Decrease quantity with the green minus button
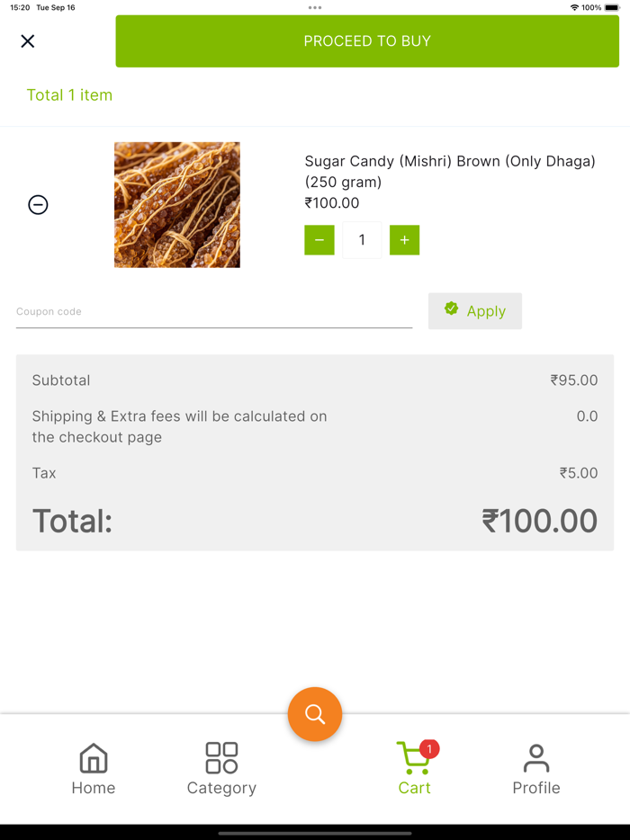Viewport: 630px width, 840px height. tap(319, 240)
